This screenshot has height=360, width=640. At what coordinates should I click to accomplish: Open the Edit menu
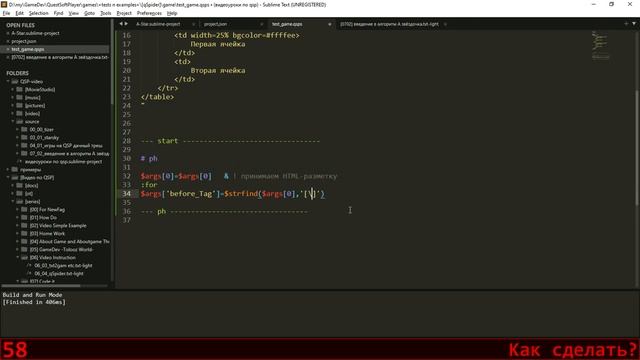point(19,13)
